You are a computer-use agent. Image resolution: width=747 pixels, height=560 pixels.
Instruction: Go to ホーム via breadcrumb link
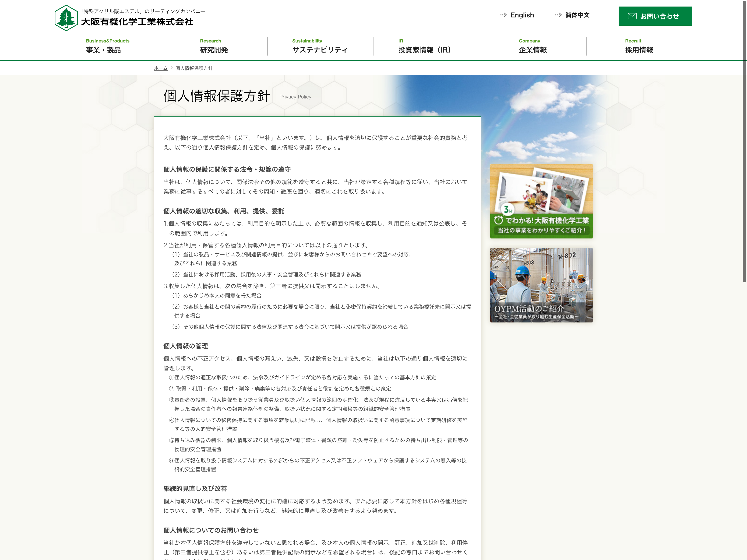point(161,68)
